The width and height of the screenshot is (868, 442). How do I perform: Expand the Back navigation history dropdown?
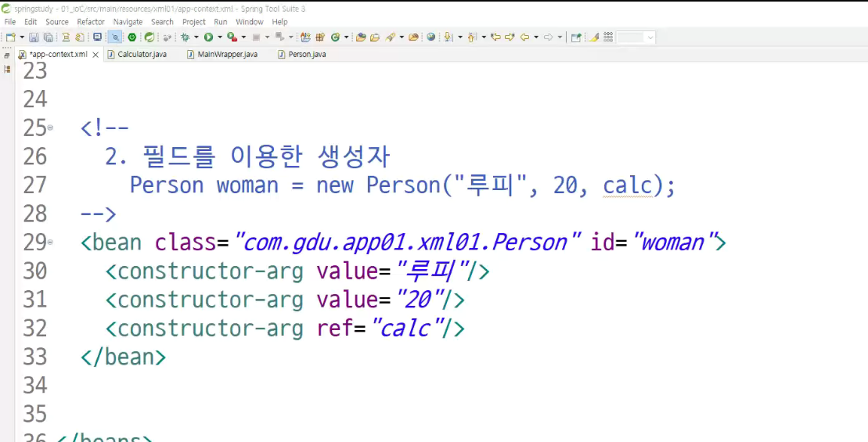[536, 37]
